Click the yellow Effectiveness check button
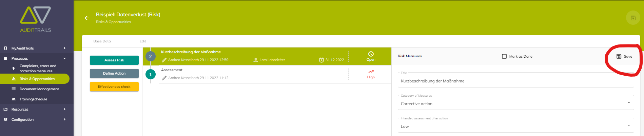644x136 pixels. pos(114,87)
